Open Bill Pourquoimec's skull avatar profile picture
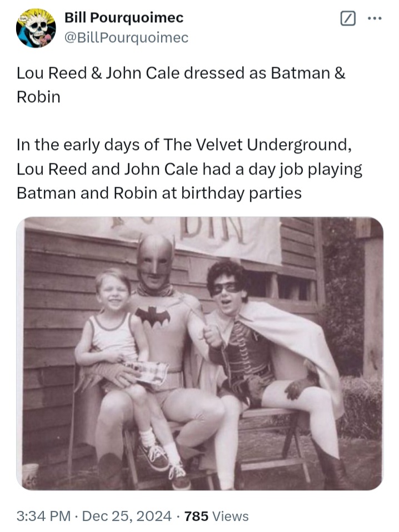 tap(36, 28)
